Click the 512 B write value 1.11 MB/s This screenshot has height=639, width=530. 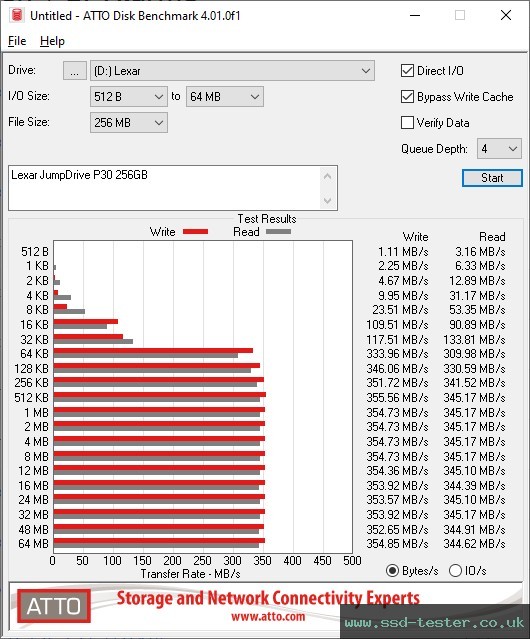[403, 252]
